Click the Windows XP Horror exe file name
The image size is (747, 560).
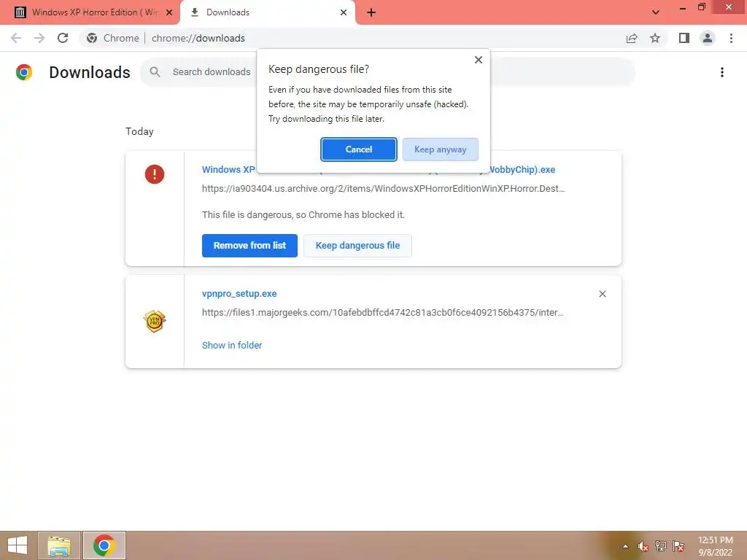[x=228, y=169]
